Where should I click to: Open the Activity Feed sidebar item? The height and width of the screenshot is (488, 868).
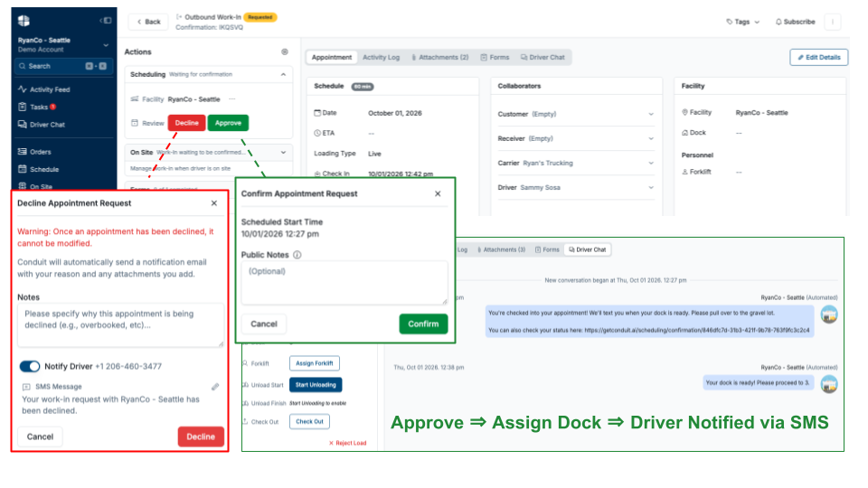coord(44,89)
